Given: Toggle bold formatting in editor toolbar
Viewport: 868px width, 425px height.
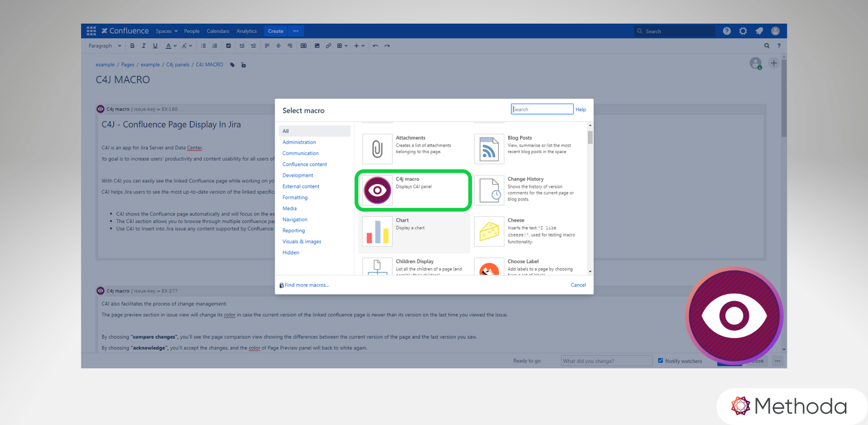Looking at the screenshot, I should 133,46.
